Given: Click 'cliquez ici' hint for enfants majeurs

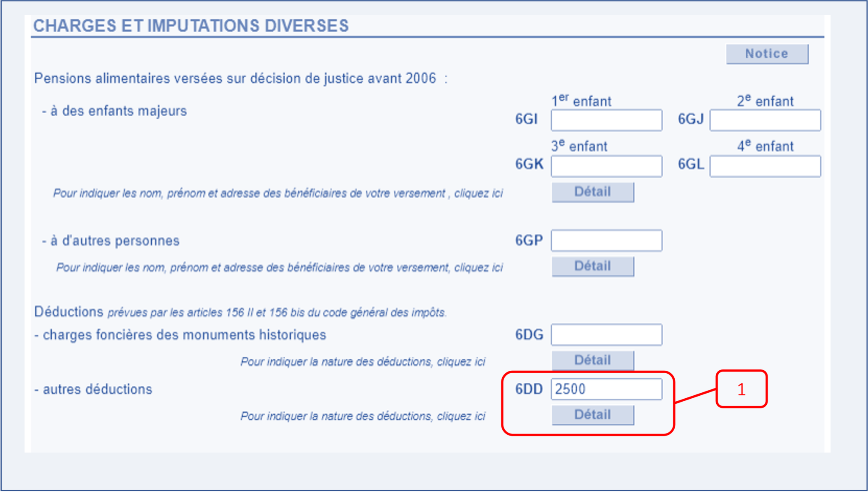Looking at the screenshot, I should click(x=479, y=193).
